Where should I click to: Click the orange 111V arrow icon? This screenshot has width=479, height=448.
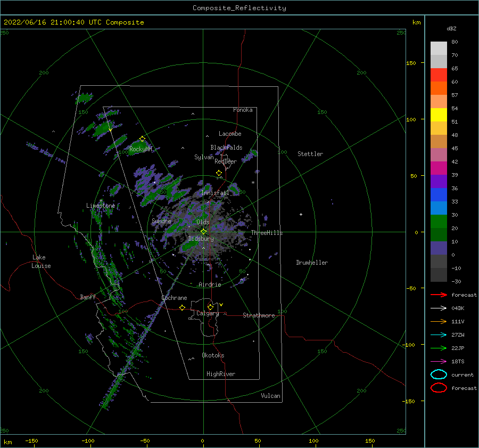439,321
